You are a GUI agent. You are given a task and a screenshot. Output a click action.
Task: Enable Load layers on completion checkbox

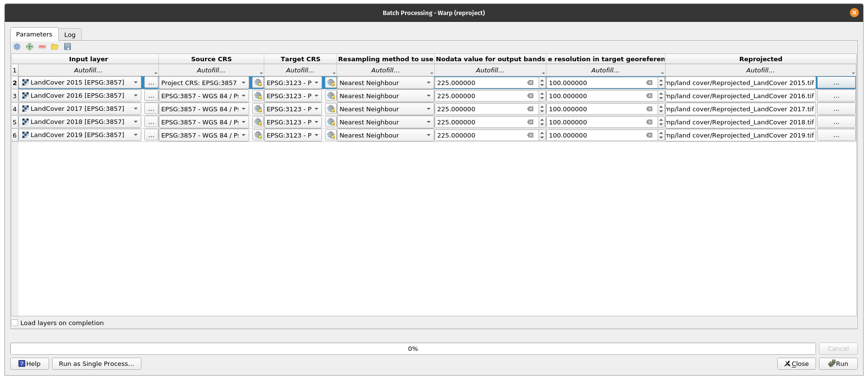(15, 323)
